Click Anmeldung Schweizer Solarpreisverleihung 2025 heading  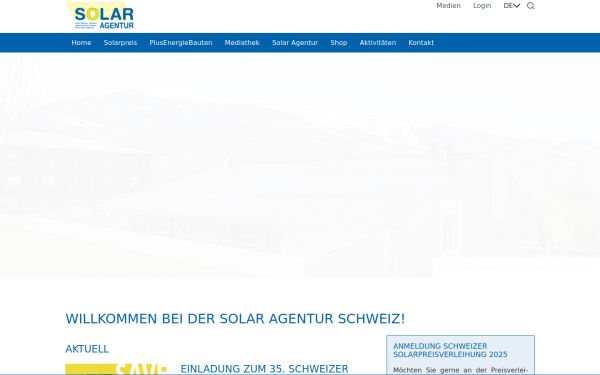pyautogui.click(x=450, y=350)
